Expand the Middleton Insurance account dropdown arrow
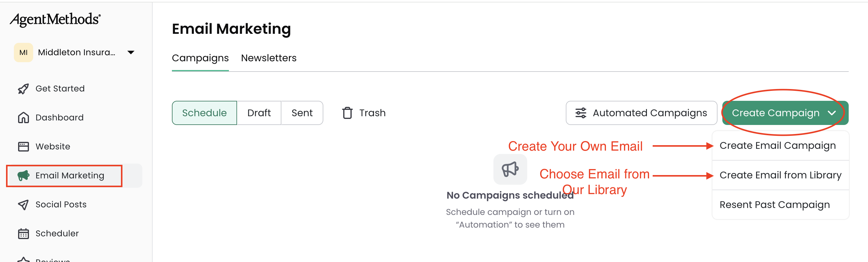 tap(131, 52)
